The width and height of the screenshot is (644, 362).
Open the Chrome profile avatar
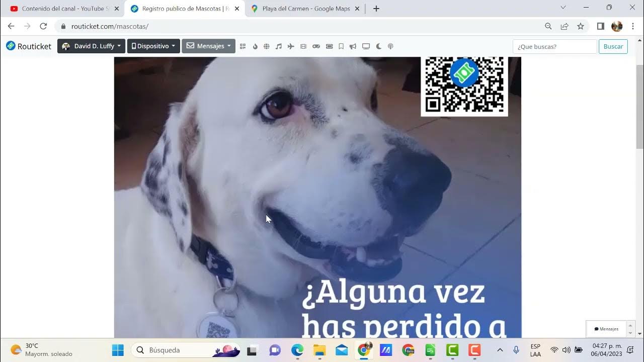pyautogui.click(x=617, y=26)
